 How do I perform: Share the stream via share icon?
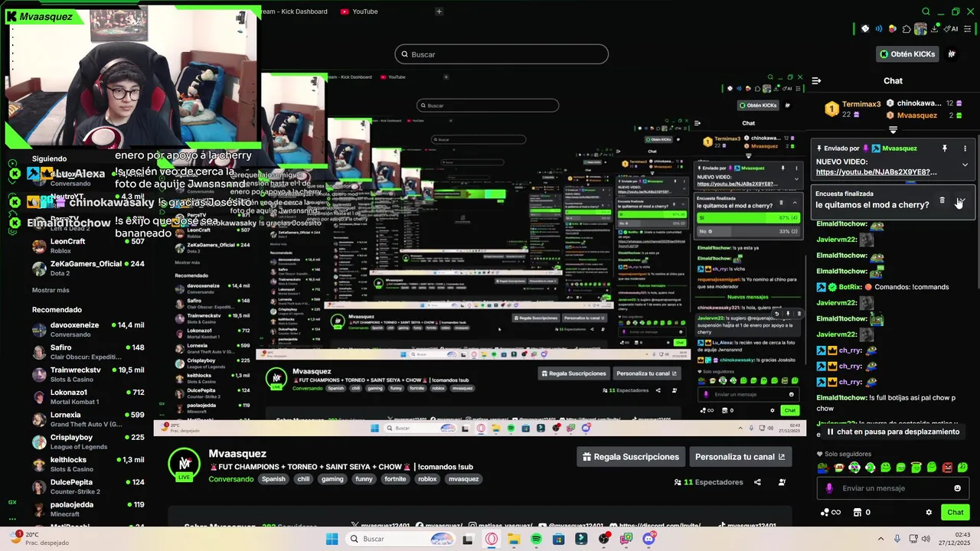click(757, 482)
